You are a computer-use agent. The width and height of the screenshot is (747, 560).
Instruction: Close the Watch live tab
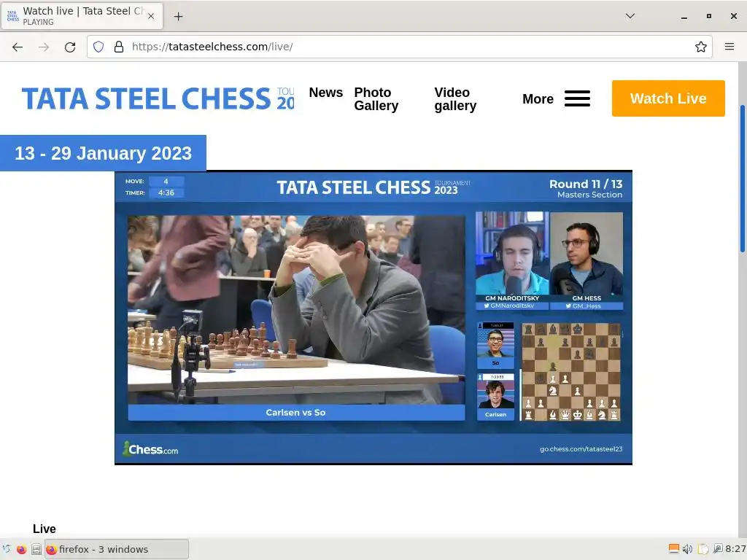[151, 16]
